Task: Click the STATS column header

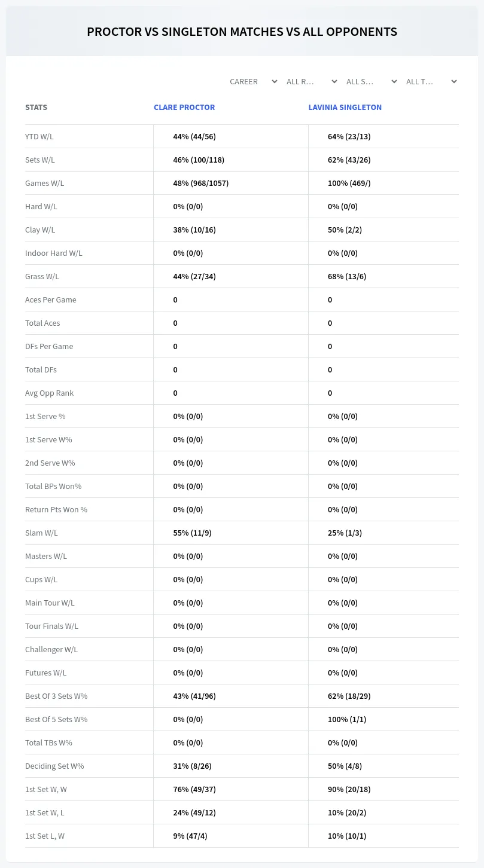Action: [x=36, y=108]
